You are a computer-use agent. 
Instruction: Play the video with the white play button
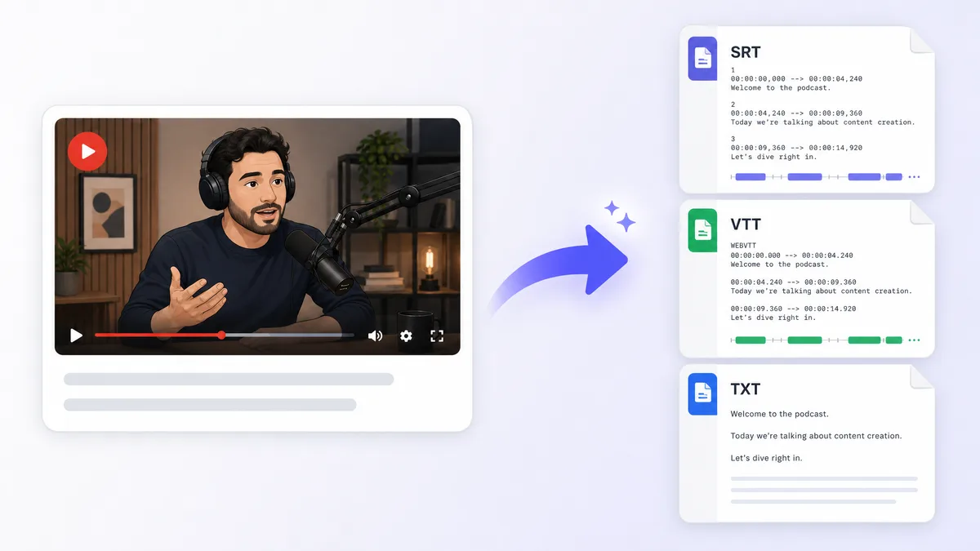click(x=76, y=335)
